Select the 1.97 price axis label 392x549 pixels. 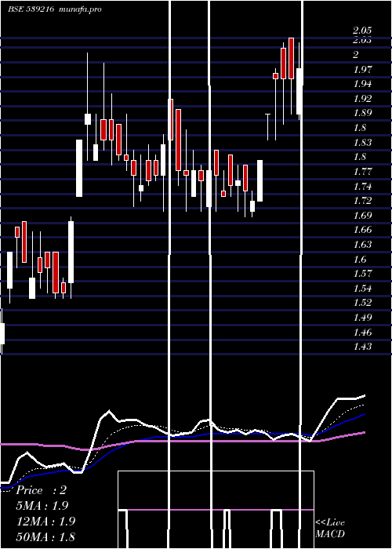[362, 69]
